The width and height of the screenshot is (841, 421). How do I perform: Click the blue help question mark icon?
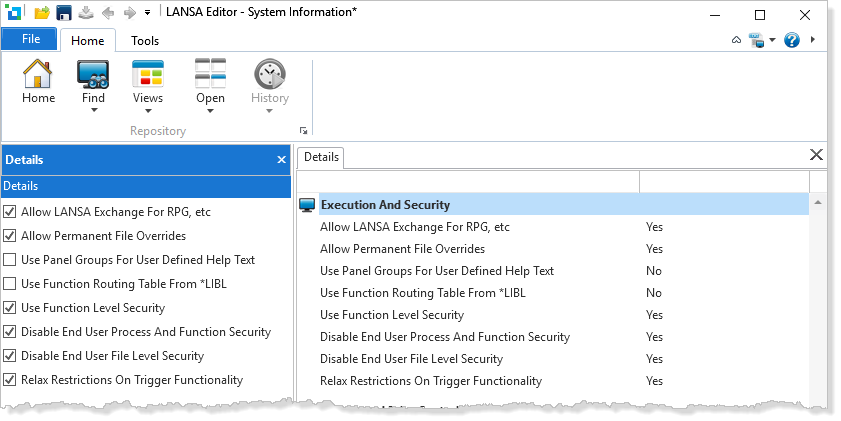point(792,40)
